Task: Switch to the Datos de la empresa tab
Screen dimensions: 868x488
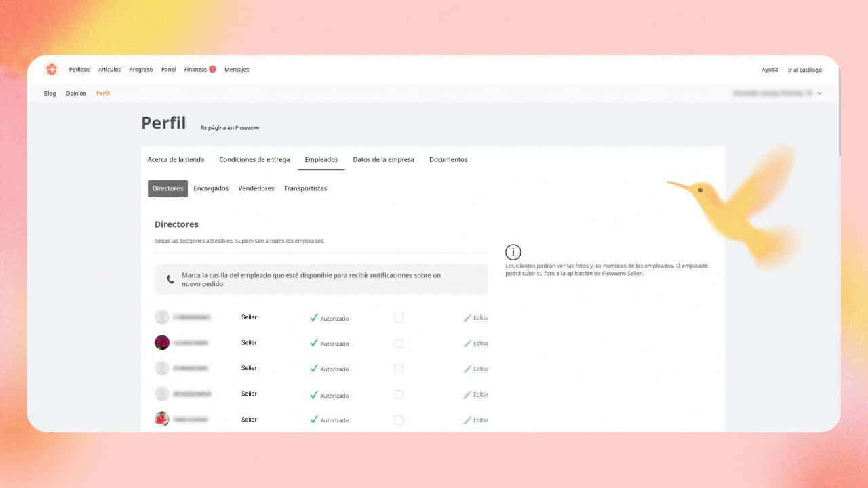Action: [383, 160]
